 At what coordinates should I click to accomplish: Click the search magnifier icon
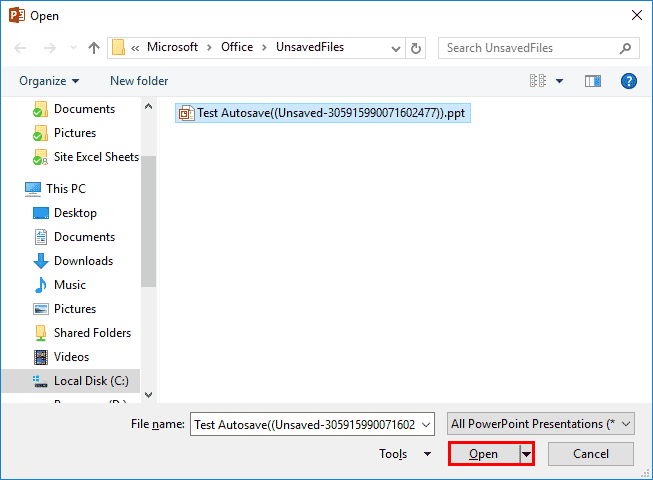pyautogui.click(x=625, y=48)
